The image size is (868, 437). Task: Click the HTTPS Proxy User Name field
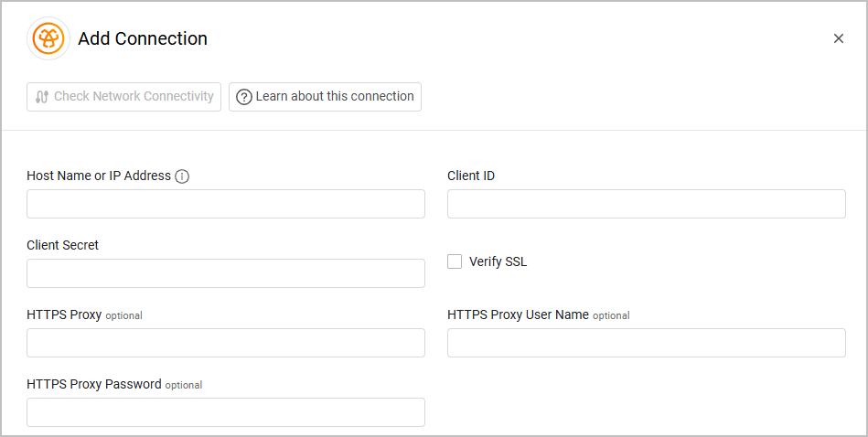646,343
